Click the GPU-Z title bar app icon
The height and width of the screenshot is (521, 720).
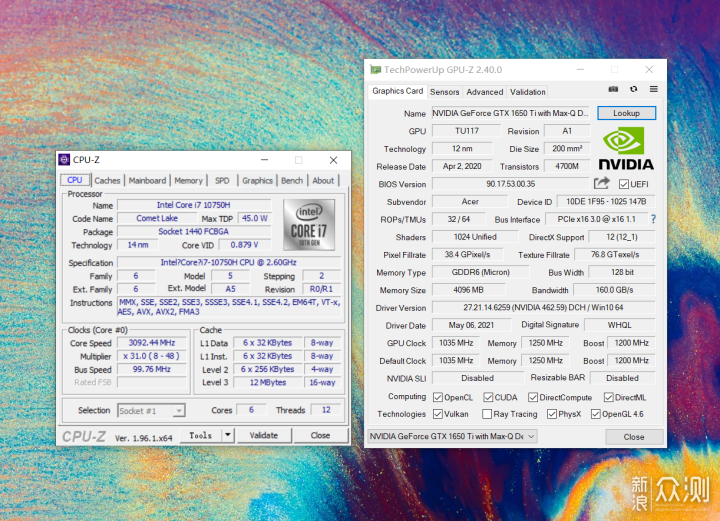376,70
